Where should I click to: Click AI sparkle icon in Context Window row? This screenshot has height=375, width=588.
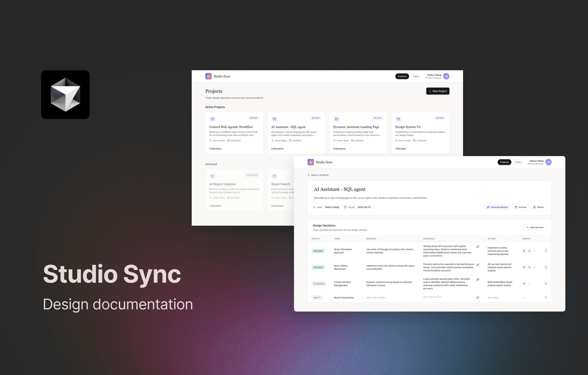pyautogui.click(x=478, y=279)
